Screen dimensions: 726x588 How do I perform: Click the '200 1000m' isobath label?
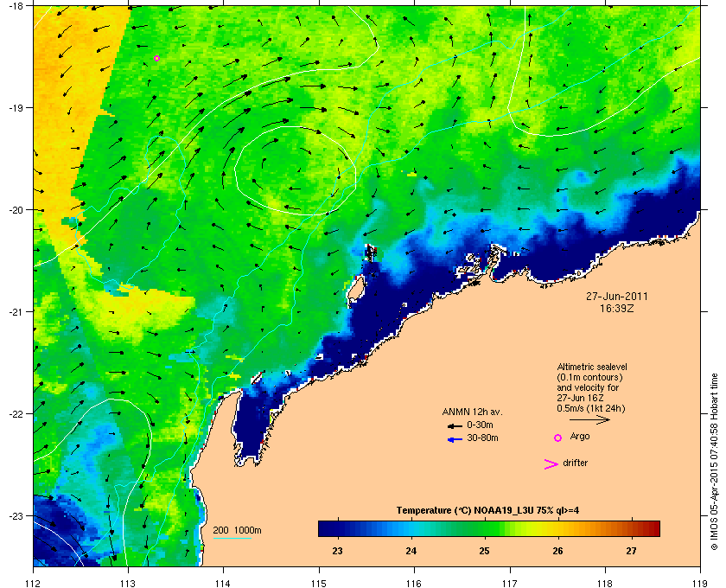pyautogui.click(x=237, y=530)
